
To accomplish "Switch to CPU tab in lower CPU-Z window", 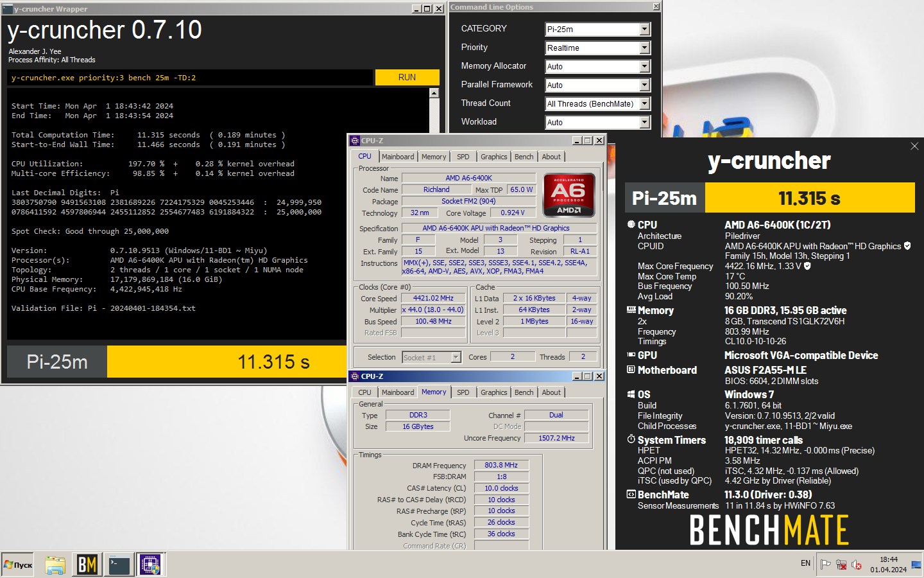I will (x=365, y=392).
